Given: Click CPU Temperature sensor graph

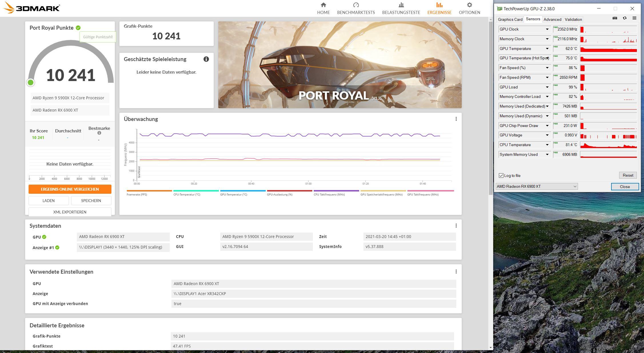Looking at the screenshot, I should tap(608, 145).
